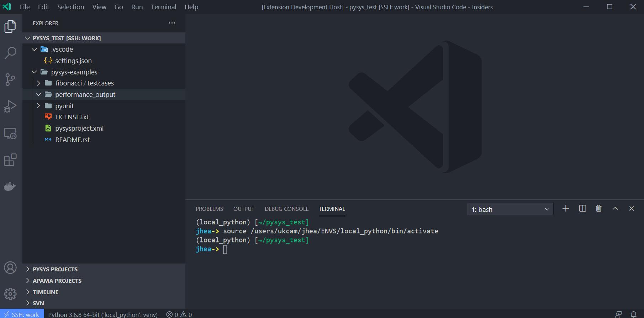Switch to the PROBLEMS tab

210,209
